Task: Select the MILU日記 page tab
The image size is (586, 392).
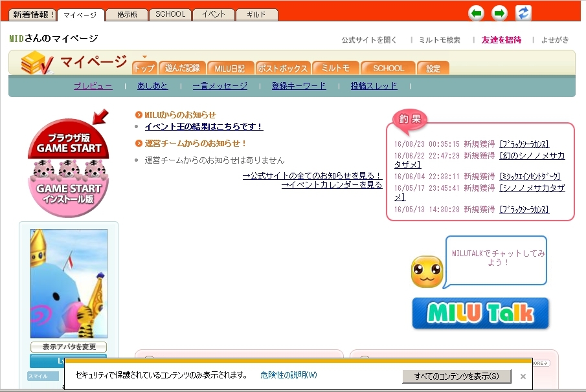Action: 230,68
